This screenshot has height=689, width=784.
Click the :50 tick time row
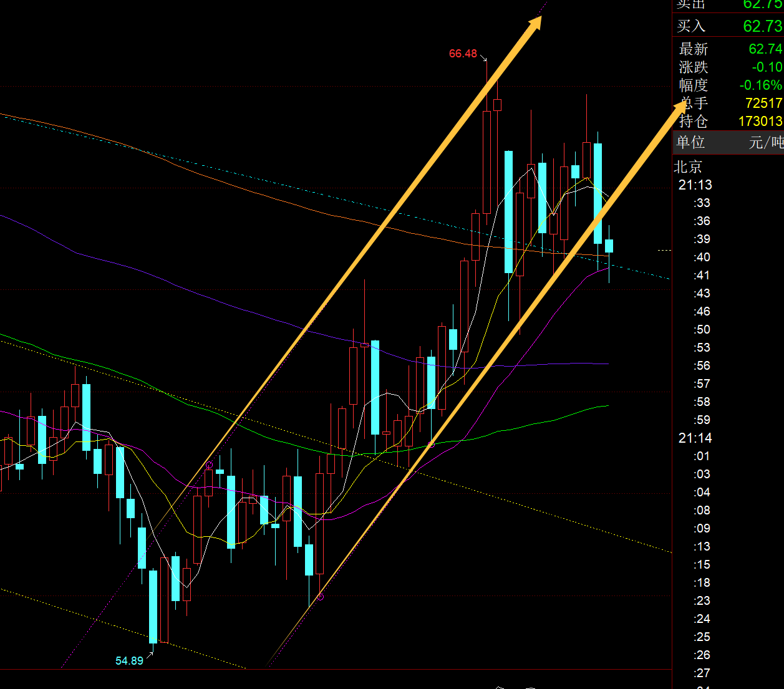702,329
